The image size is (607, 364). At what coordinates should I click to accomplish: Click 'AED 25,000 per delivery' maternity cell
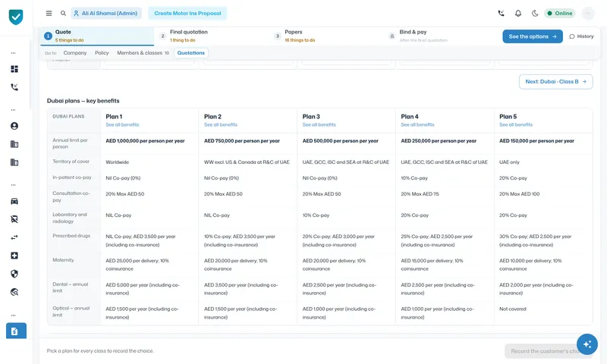[137, 265]
